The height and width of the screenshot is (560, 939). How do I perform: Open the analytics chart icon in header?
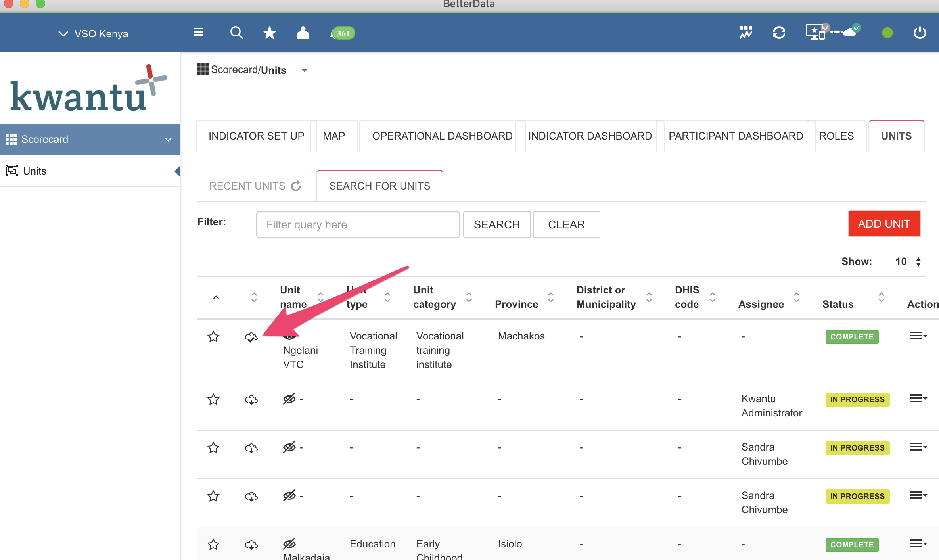coord(745,33)
